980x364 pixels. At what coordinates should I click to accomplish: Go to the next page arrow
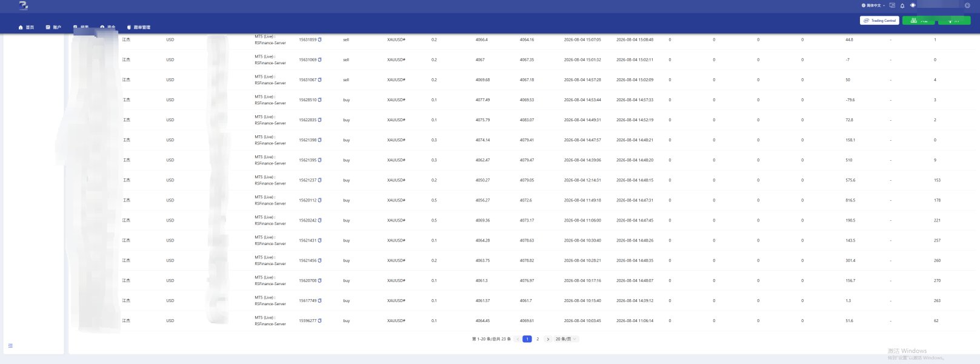(548, 339)
